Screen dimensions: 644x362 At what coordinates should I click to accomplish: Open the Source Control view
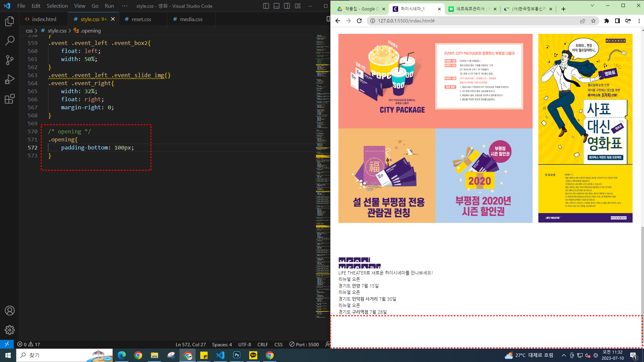(x=9, y=60)
